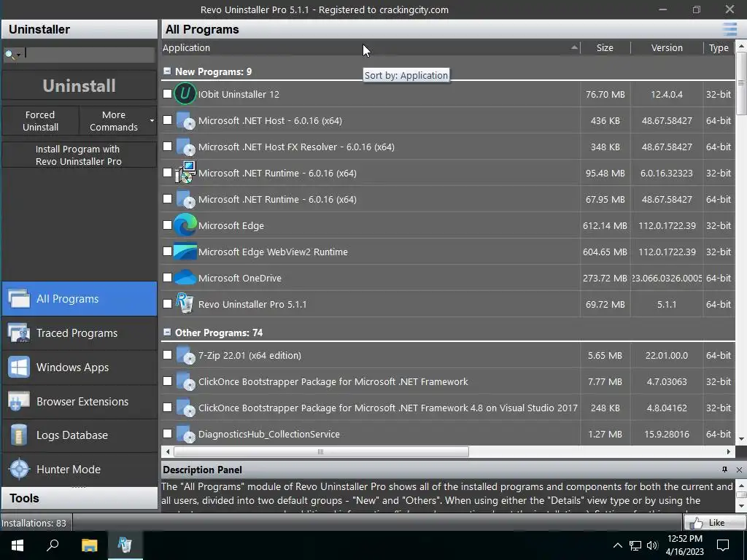The height and width of the screenshot is (560, 747).
Task: Click Revo Uninstaller taskbar icon
Action: tap(125, 545)
